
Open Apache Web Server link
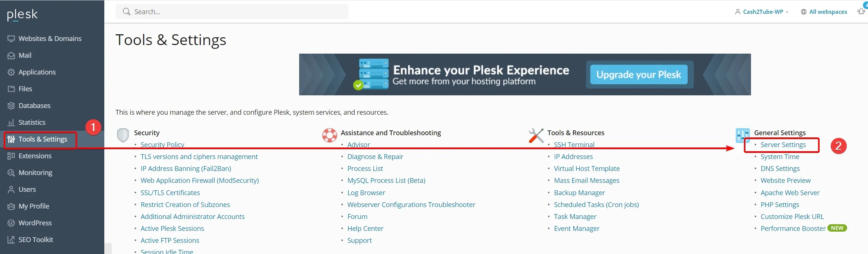pyautogui.click(x=790, y=193)
